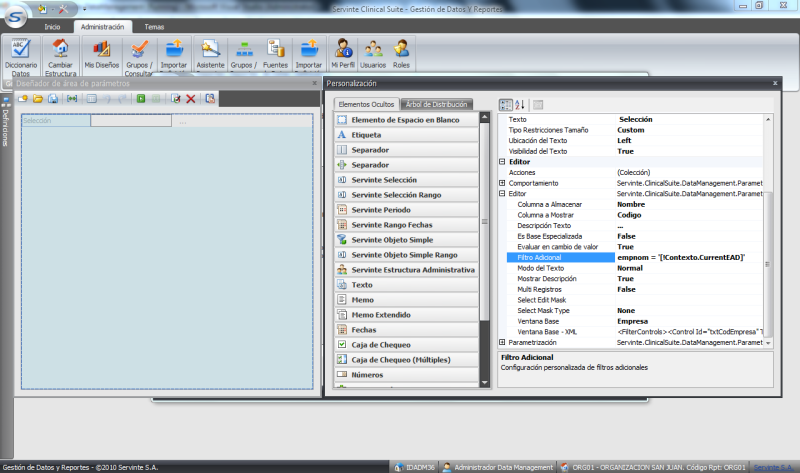Screen dimensions: 800x473
Task: Open Mis Diseños from the ribbon
Action: click(100, 55)
